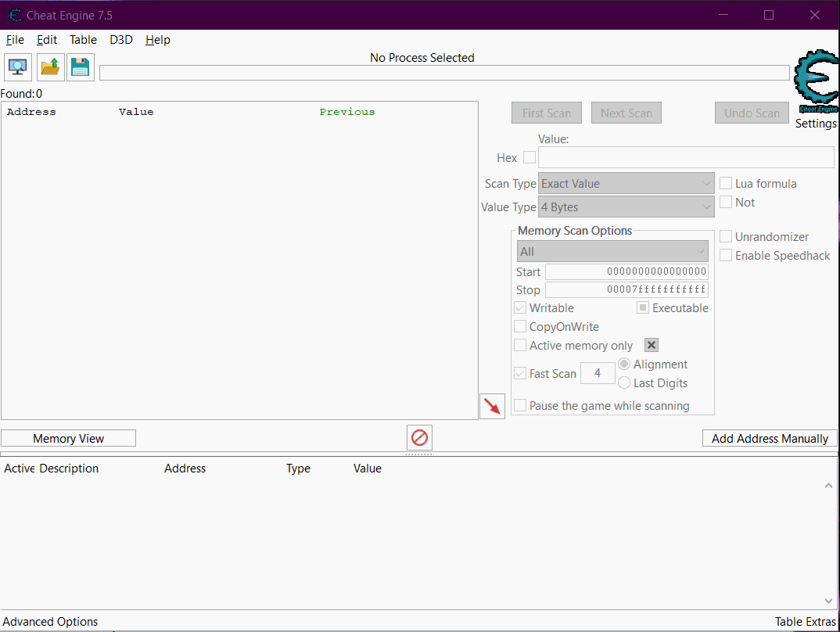
Task: Click the Settings label under the logo
Action: 816,124
